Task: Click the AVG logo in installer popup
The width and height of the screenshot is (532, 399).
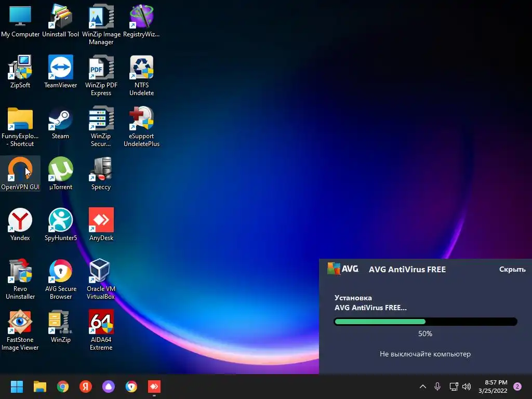Action: [343, 269]
